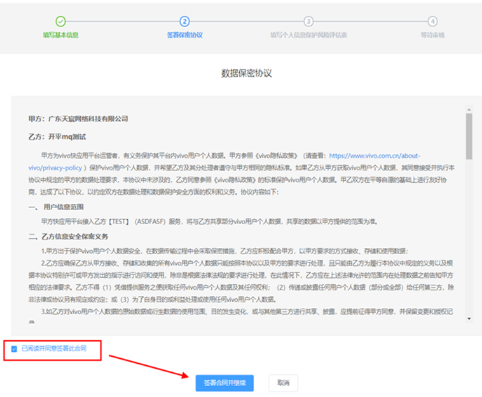
Task: Click the 甲方: 广东天宸网络科技有限公司 line
Action: click(x=78, y=119)
